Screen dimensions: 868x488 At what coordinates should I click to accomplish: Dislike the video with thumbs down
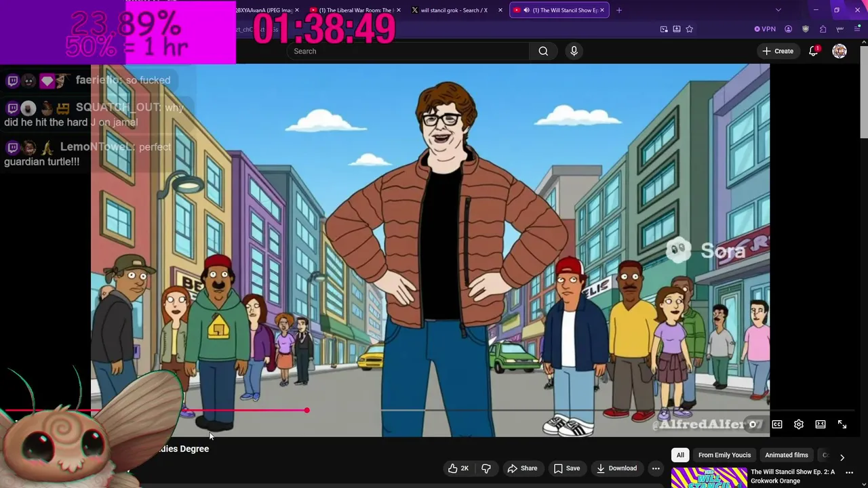[486, 468]
